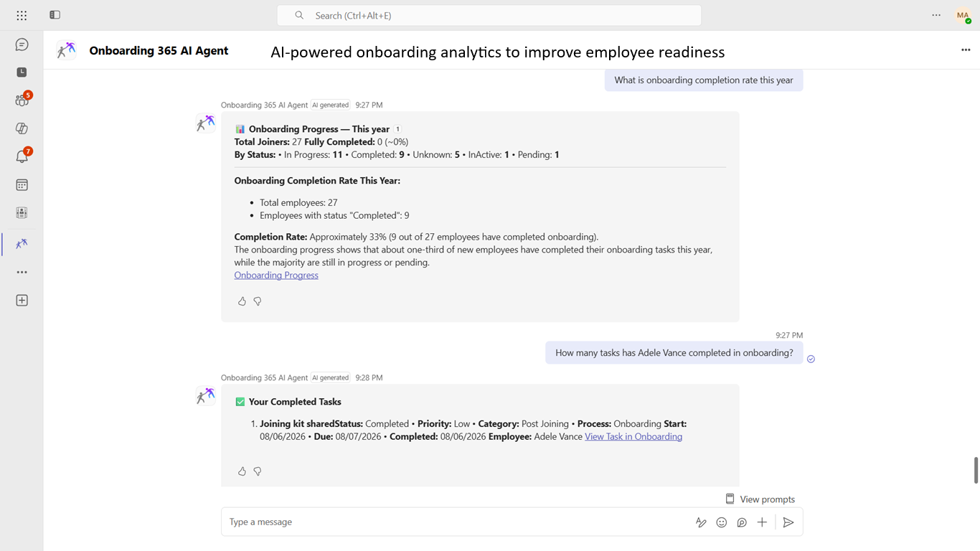Image resolution: width=980 pixels, height=551 pixels.
Task: Open the Copilot icon in sidebar
Action: click(x=22, y=128)
